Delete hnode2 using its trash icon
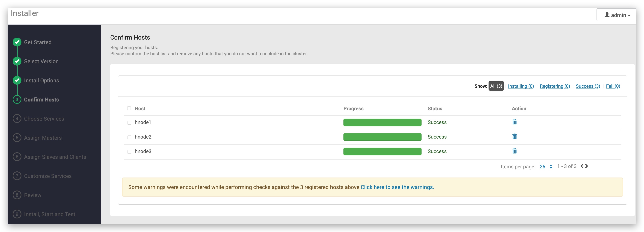644x232 pixels. coord(514,136)
